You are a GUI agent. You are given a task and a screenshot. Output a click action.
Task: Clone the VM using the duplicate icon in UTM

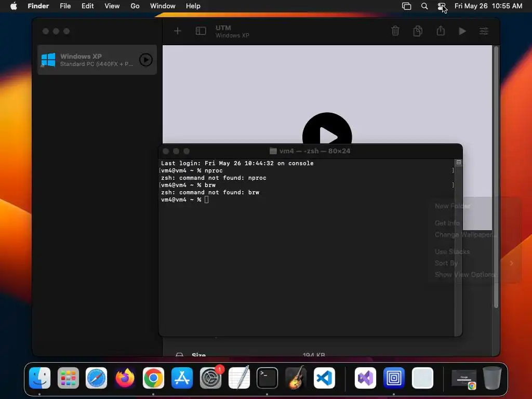click(418, 31)
